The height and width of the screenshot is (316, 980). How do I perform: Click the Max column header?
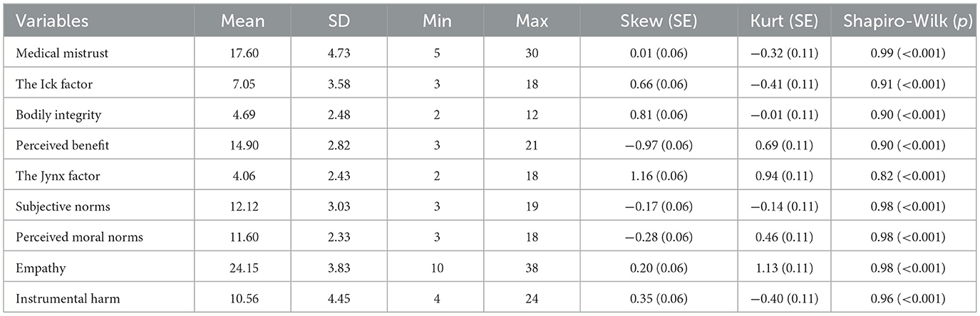[x=532, y=21]
